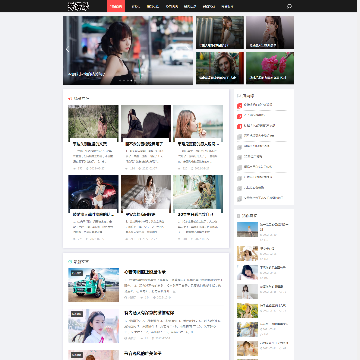Select the red highlighted home navigation tab
This screenshot has width=360, height=360.
tap(116, 6)
